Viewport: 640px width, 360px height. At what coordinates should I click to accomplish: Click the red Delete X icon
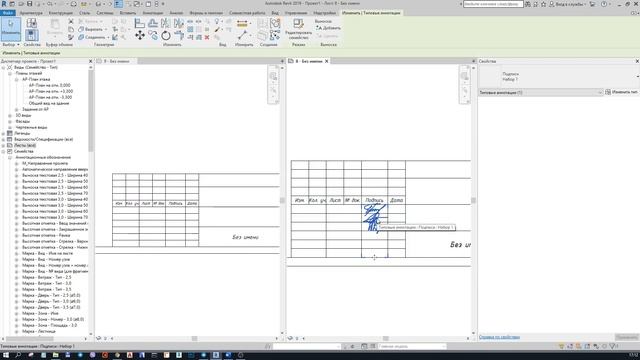point(207,37)
